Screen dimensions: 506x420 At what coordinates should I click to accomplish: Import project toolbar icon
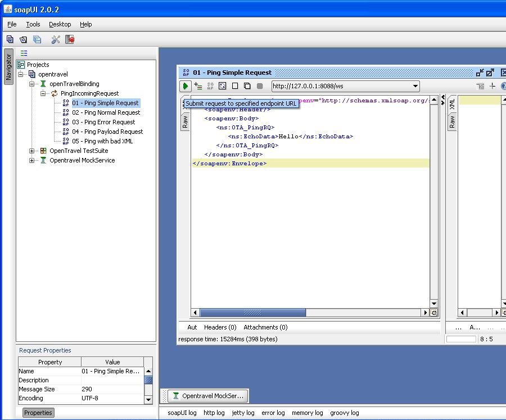[x=23, y=39]
